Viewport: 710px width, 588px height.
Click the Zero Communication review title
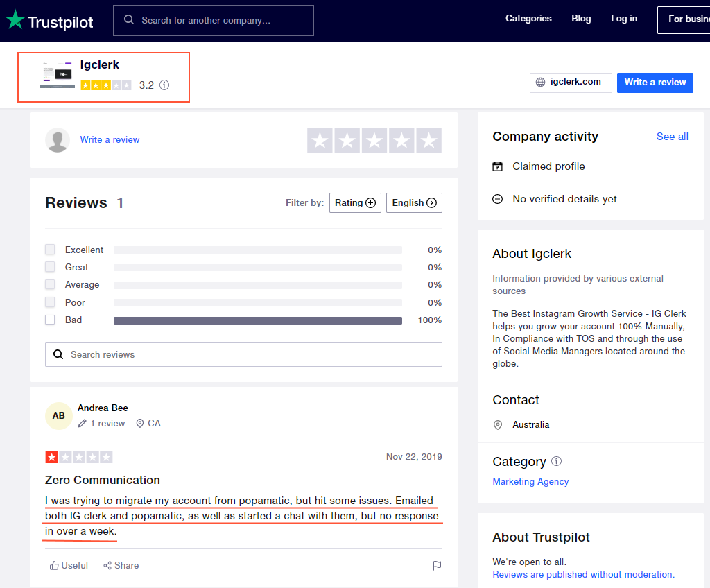[x=103, y=480]
